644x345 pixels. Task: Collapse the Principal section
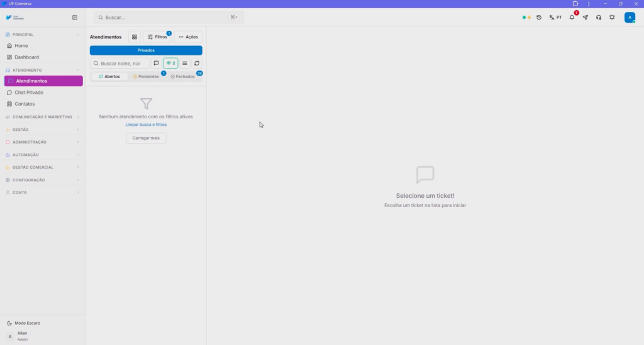point(43,35)
